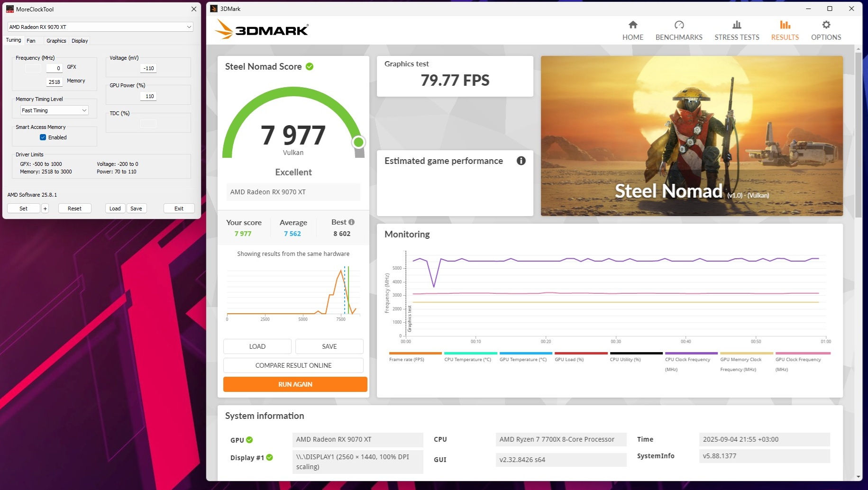868x490 pixels.
Task: Click the Voltage (mV) input field
Action: [x=148, y=68]
